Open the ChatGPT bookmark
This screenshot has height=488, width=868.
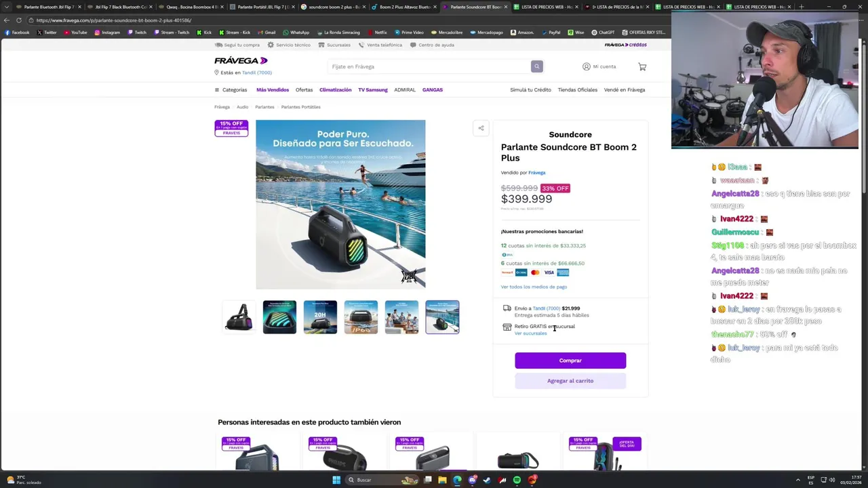(x=603, y=32)
